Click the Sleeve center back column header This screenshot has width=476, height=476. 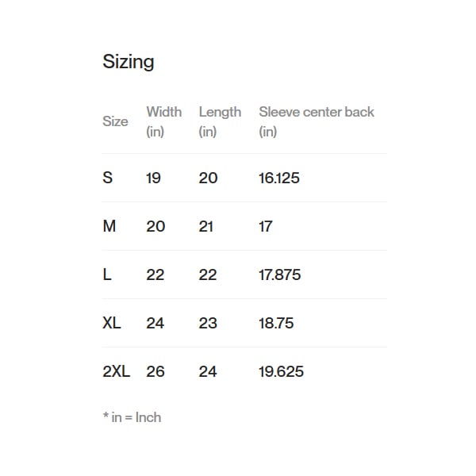(316, 121)
